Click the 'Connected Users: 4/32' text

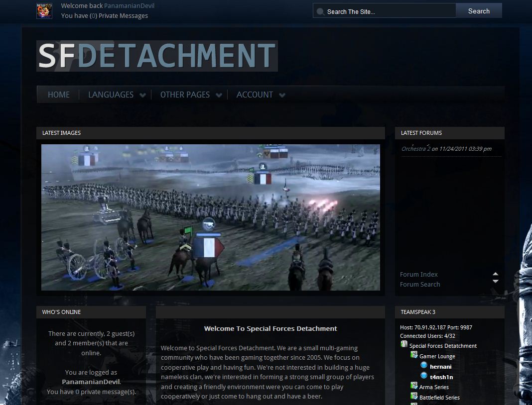point(427,336)
